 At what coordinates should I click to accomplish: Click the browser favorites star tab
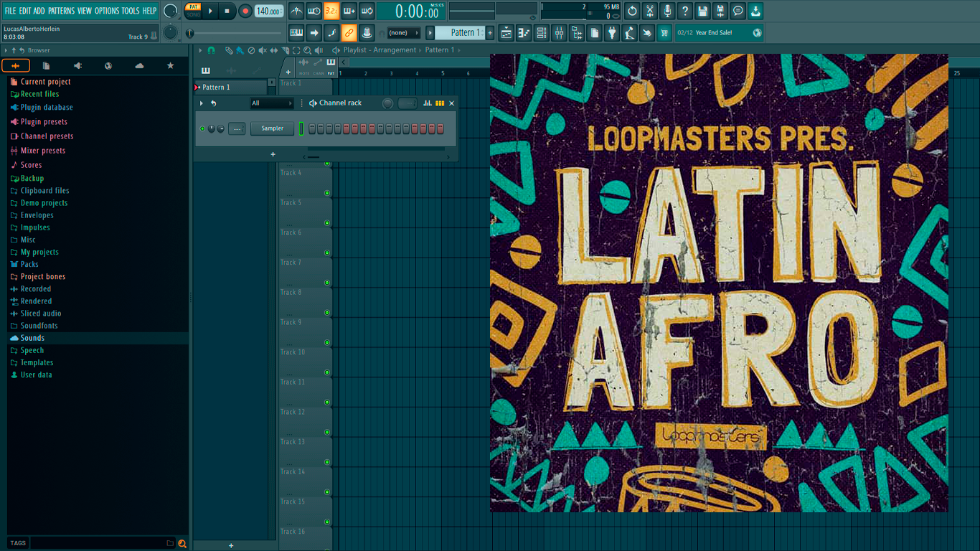click(170, 65)
